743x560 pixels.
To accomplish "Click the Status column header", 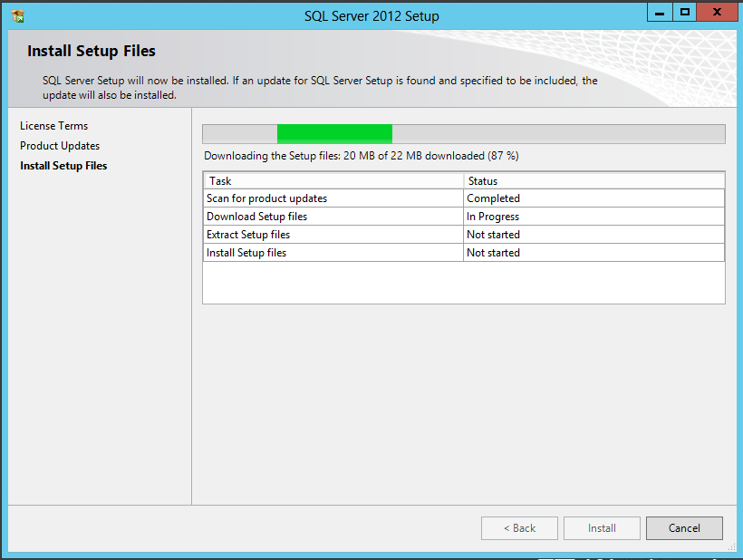I will [594, 181].
